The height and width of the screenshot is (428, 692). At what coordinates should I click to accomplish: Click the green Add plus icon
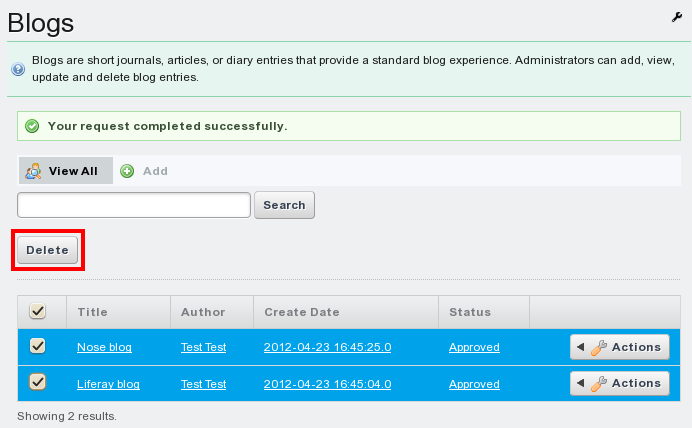tap(127, 171)
